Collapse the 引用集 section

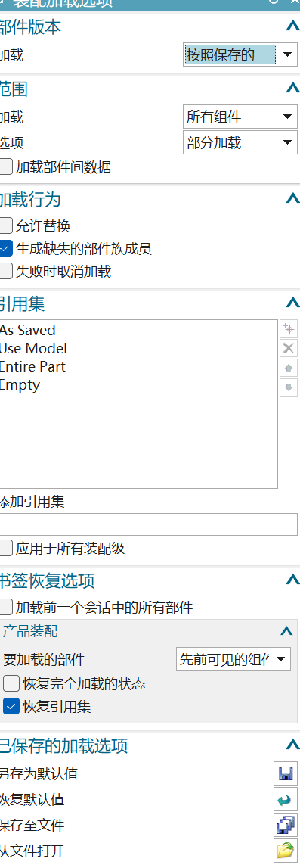pyautogui.click(x=292, y=303)
